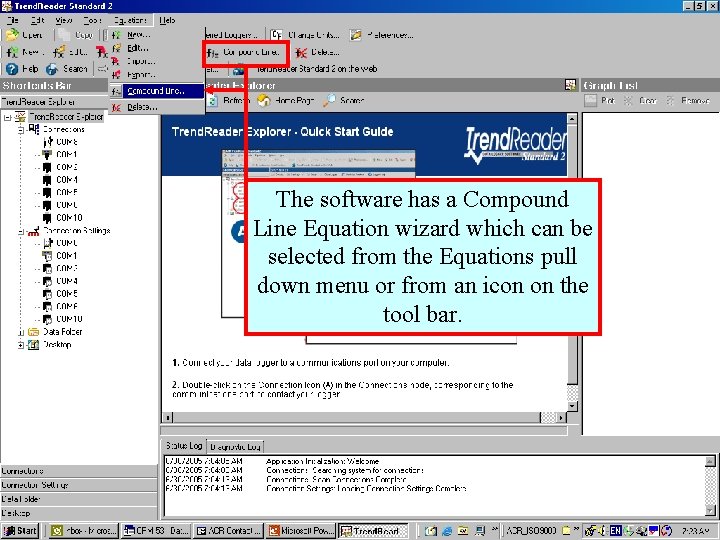Screen dimensions: 720x540
Task: Open the Connections shortcut bar section
Action: pyautogui.click(x=79, y=471)
